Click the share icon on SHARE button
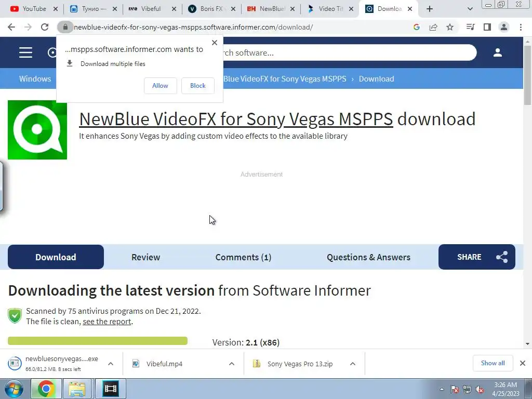532x399 pixels. click(x=502, y=257)
